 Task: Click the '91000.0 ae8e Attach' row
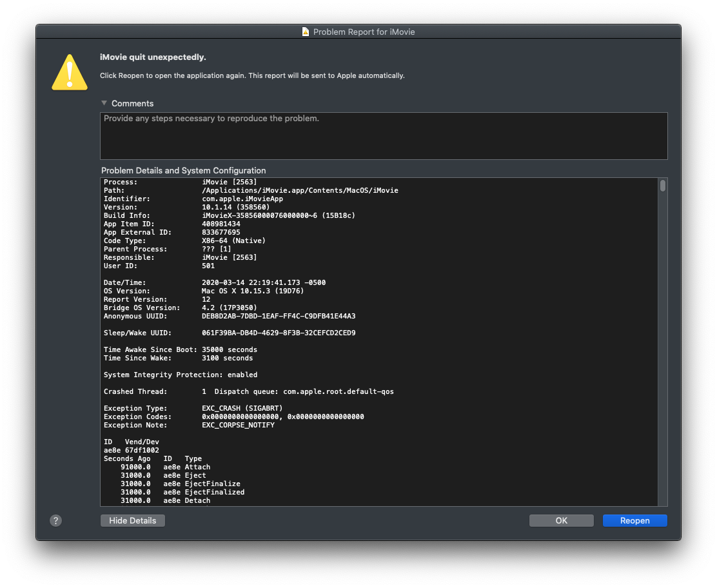click(166, 467)
